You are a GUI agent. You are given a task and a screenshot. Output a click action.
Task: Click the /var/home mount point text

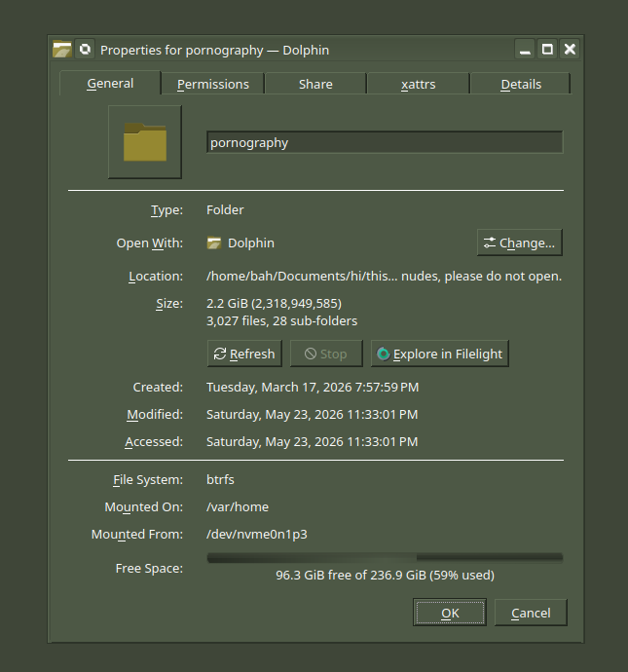[x=238, y=507]
